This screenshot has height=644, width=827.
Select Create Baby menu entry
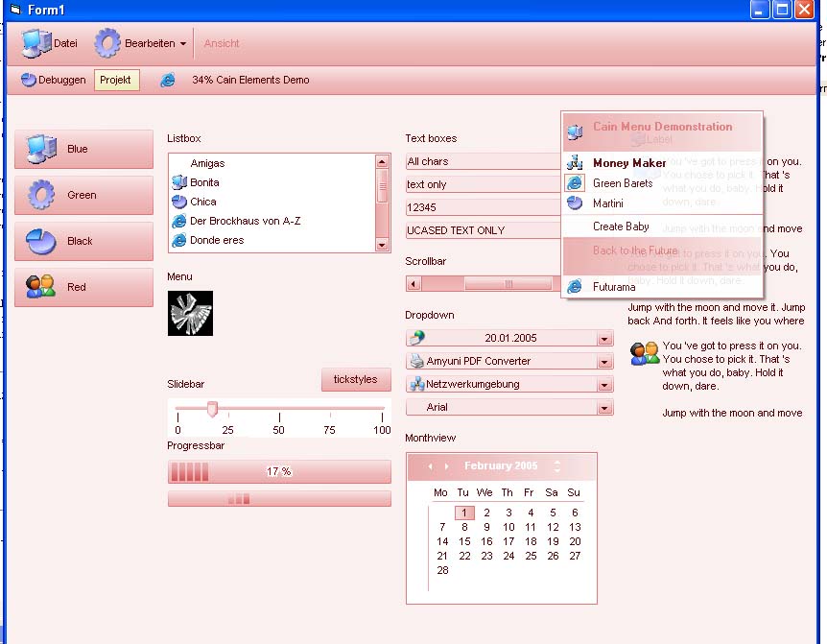pyautogui.click(x=621, y=227)
